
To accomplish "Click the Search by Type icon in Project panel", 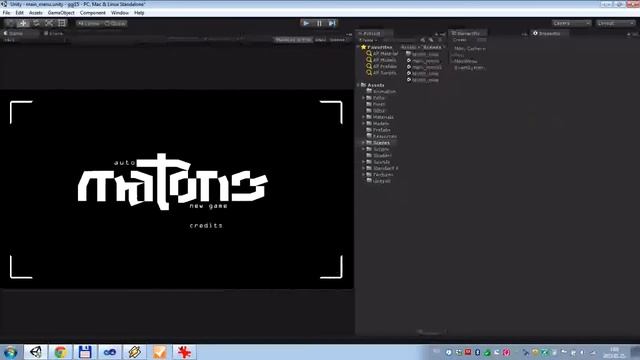I will click(x=423, y=40).
